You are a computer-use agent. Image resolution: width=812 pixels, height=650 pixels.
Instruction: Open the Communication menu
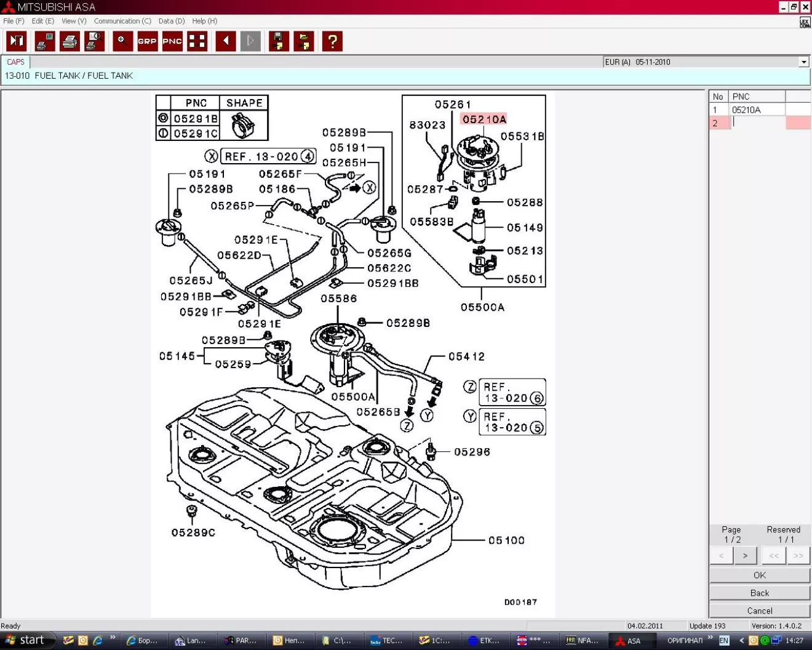[122, 21]
